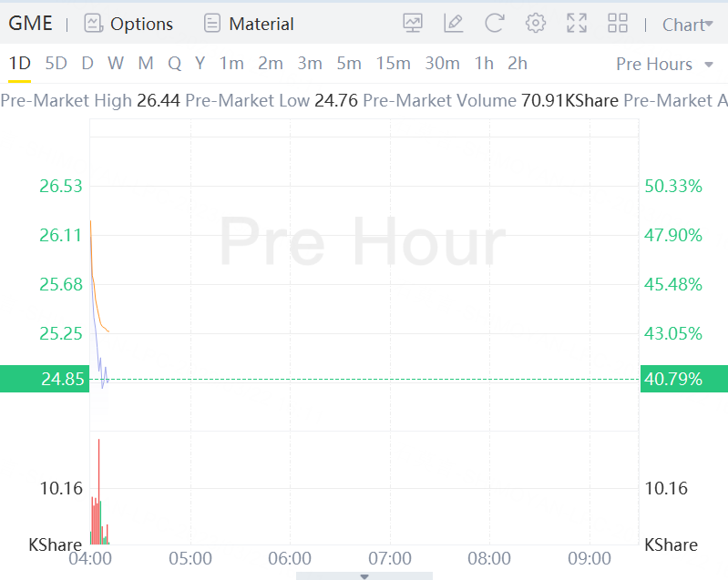Select the 3m interval
The width and height of the screenshot is (728, 580).
click(310, 63)
